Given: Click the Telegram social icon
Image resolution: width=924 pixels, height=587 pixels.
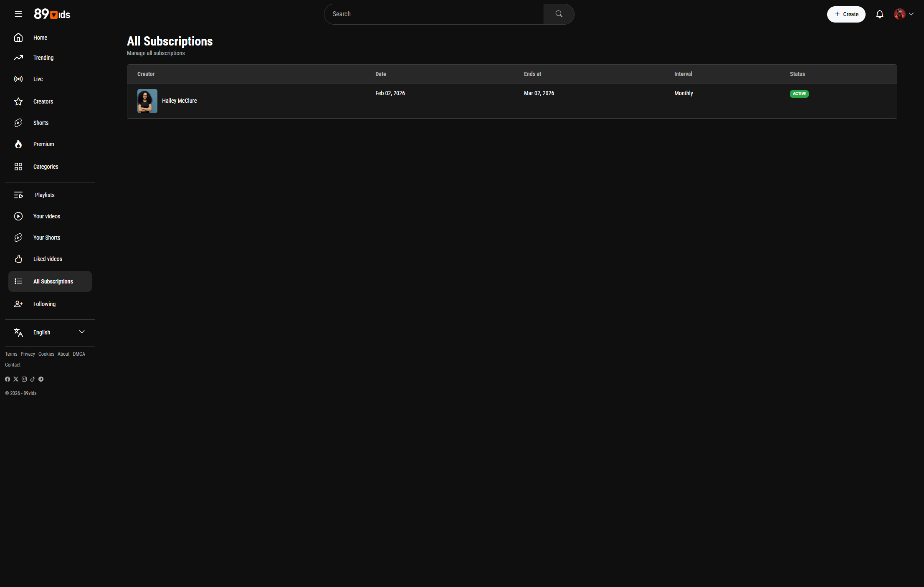Looking at the screenshot, I should tap(41, 379).
